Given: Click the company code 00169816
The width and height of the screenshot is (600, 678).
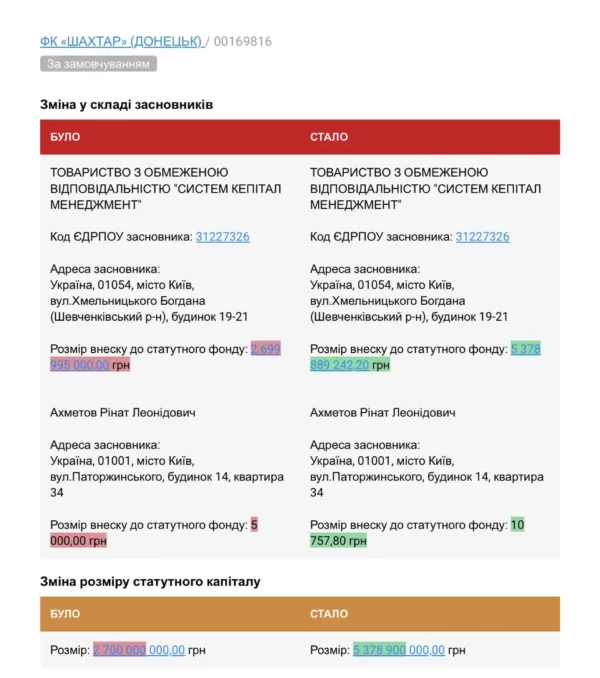Looking at the screenshot, I should 241,41.
